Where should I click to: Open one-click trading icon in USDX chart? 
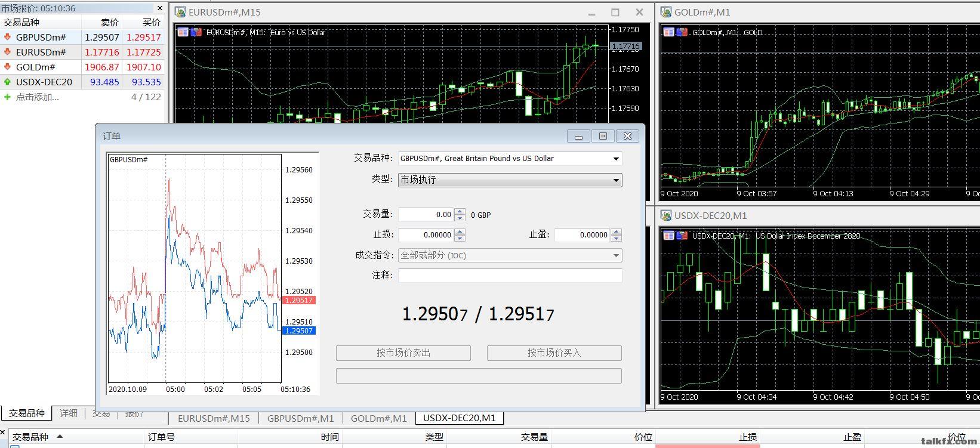669,236
